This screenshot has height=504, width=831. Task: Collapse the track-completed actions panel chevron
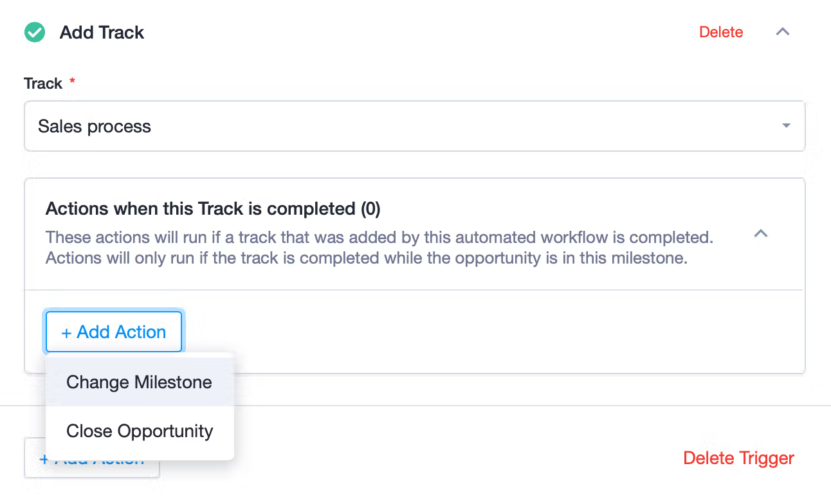tap(761, 234)
